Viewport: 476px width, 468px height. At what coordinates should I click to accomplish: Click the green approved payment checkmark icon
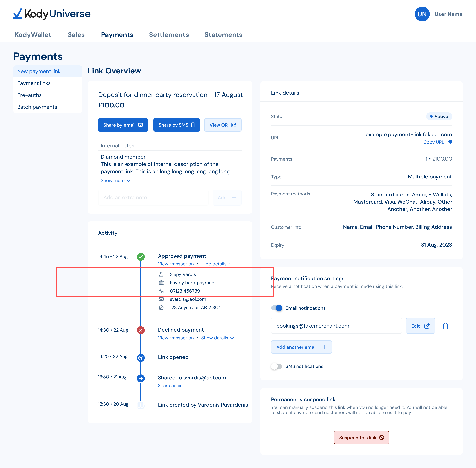(x=141, y=257)
